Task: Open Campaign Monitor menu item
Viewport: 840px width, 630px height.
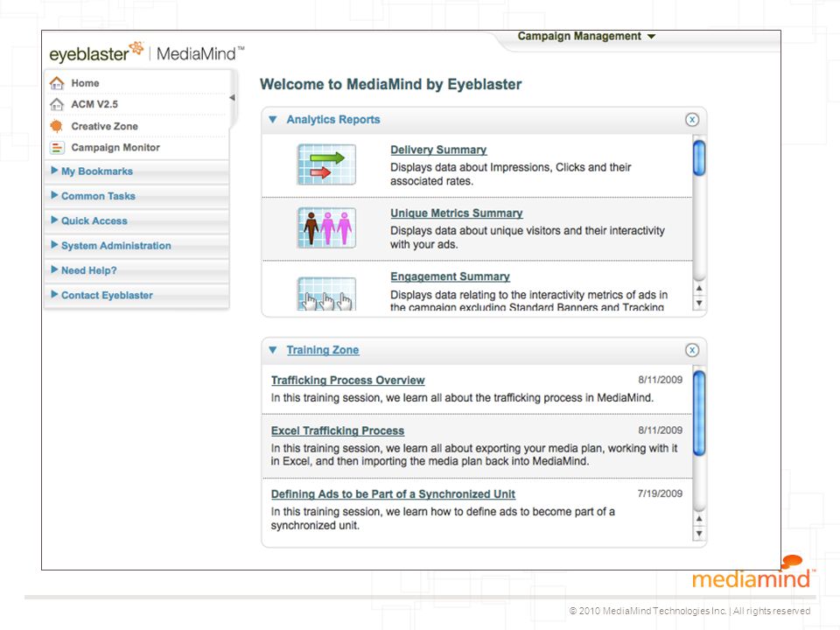Action: (115, 148)
